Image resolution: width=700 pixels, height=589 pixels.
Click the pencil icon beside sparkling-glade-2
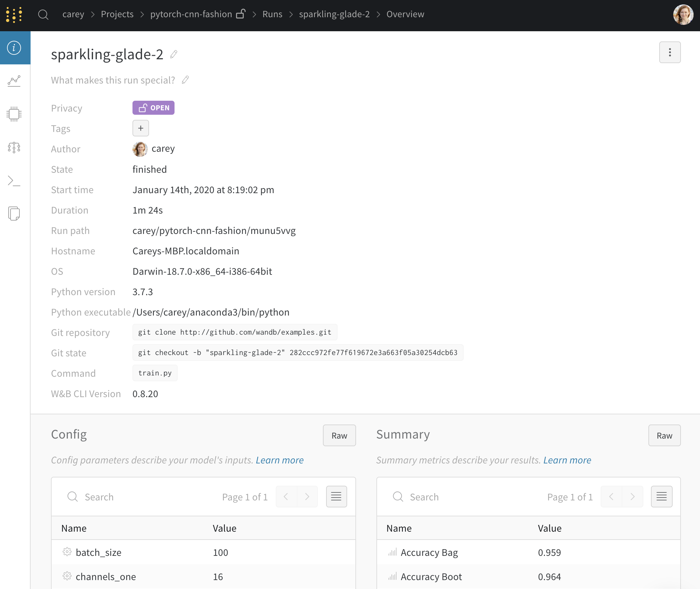click(x=174, y=55)
